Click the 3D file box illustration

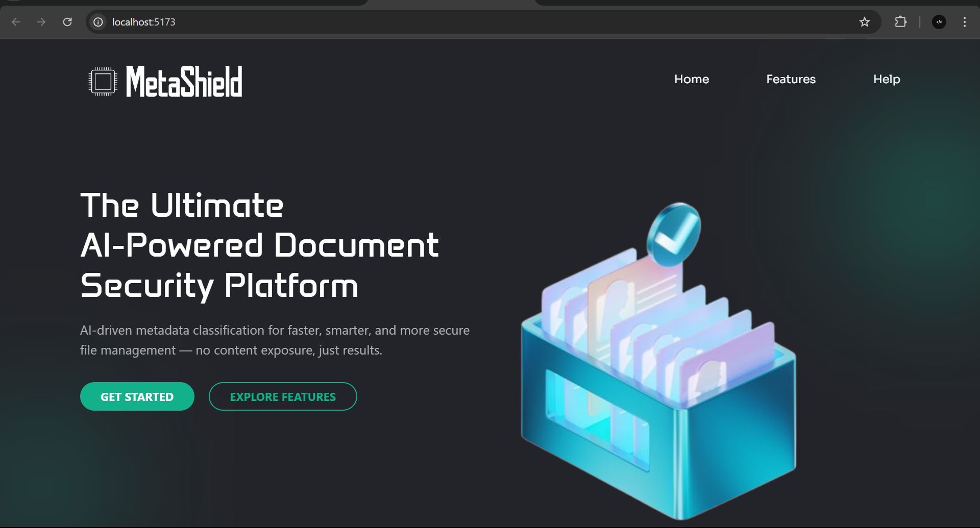coord(658,398)
